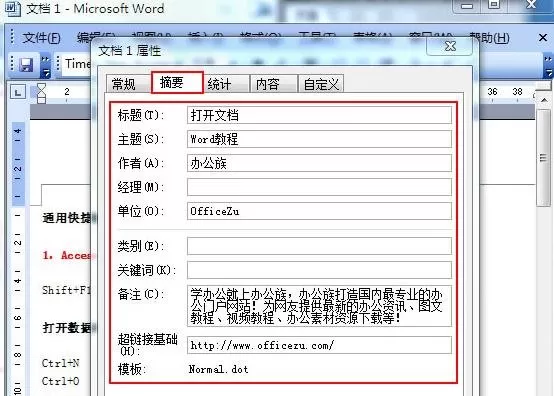Image resolution: width=554 pixels, height=396 pixels.
Task: Open the 帮助(H) menu
Action: coord(489,38)
